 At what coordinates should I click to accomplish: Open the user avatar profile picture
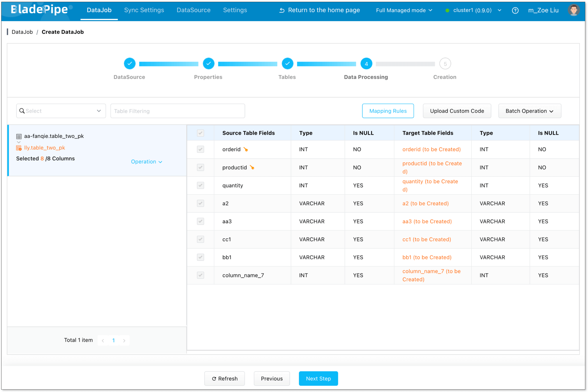[573, 10]
